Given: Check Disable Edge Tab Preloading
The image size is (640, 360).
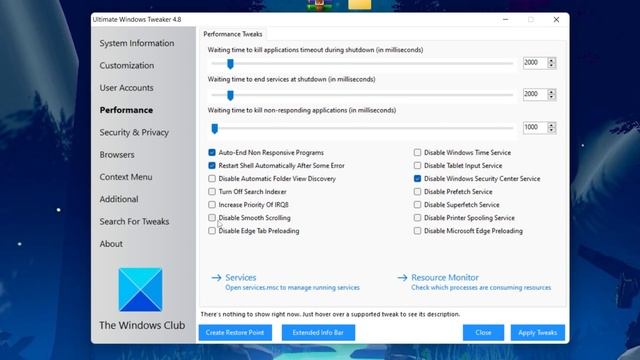Looking at the screenshot, I should click(x=212, y=231).
